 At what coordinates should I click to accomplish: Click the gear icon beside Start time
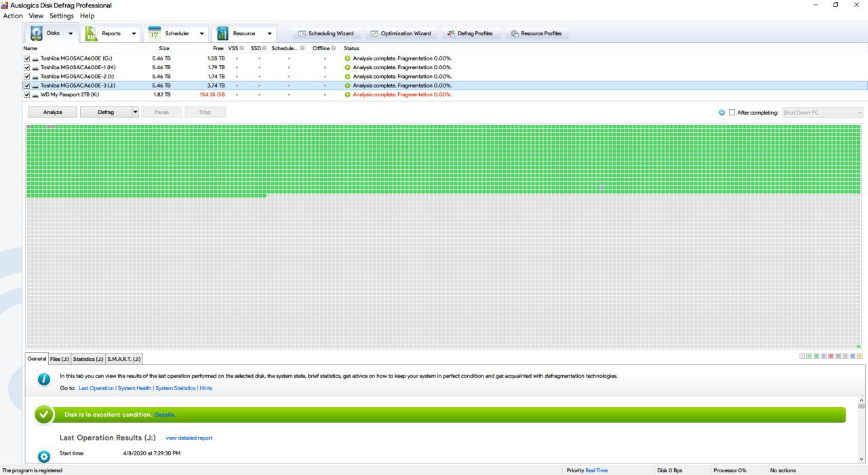coord(44,457)
